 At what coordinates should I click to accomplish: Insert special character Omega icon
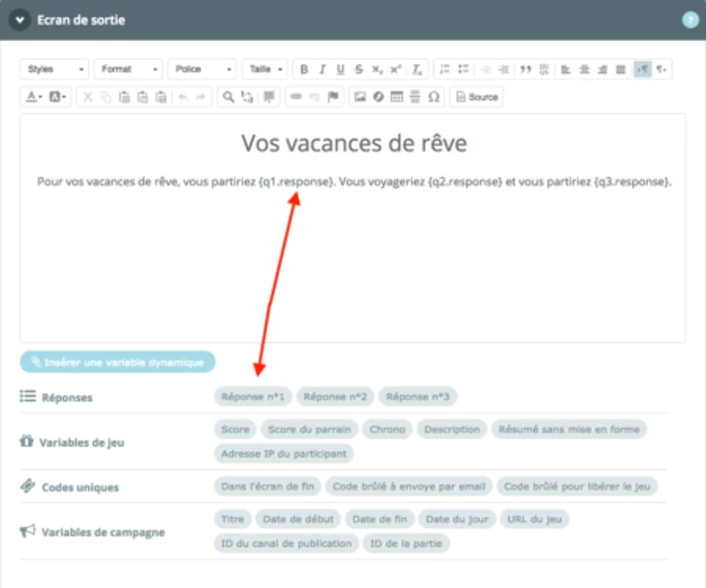[x=434, y=97]
